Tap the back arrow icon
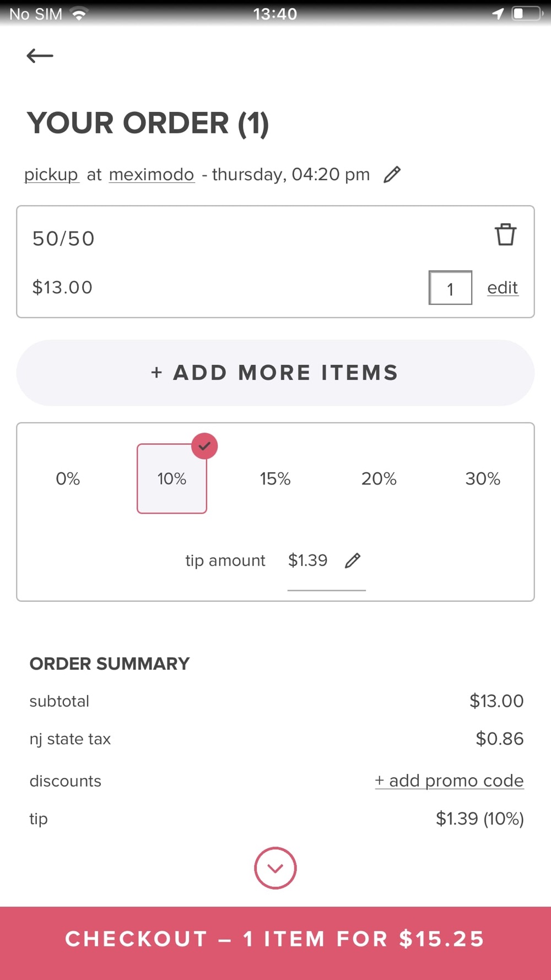 40,56
